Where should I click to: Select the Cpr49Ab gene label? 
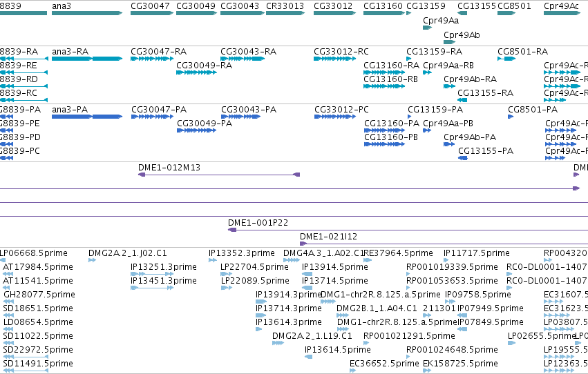coord(462,35)
